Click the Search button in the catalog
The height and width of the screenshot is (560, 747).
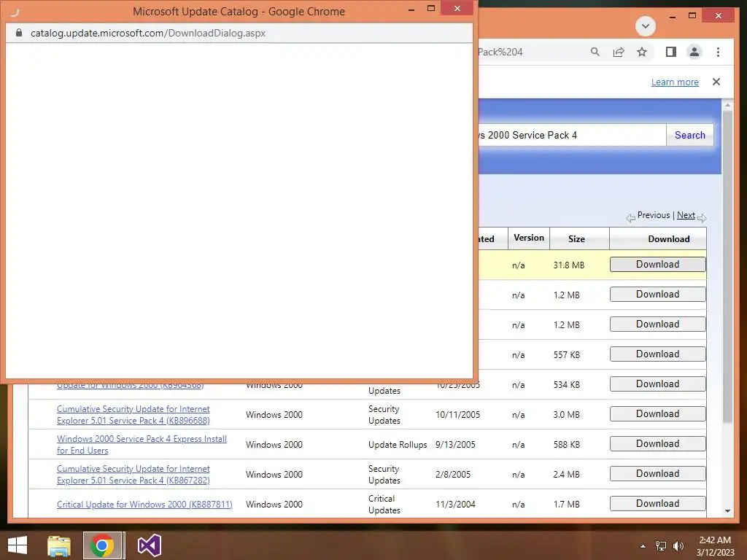click(x=690, y=135)
